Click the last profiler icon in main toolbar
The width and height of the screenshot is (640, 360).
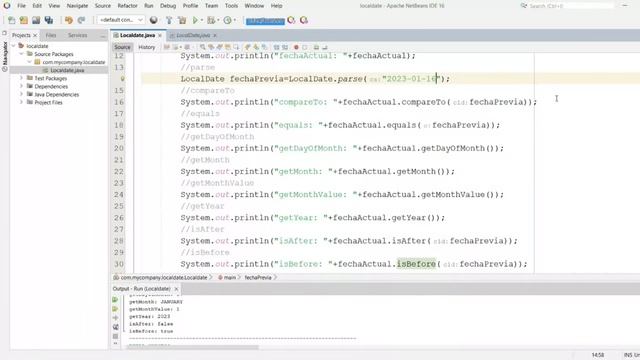pyautogui.click(x=304, y=20)
